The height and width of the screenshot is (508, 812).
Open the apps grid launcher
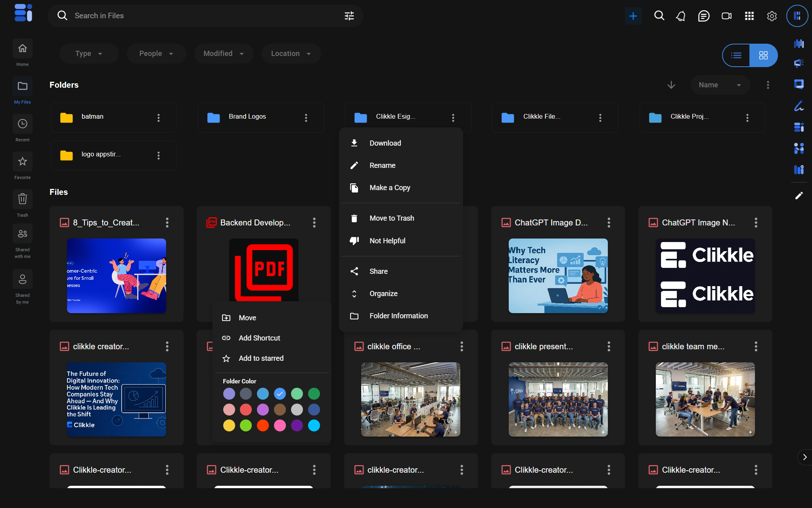click(749, 16)
